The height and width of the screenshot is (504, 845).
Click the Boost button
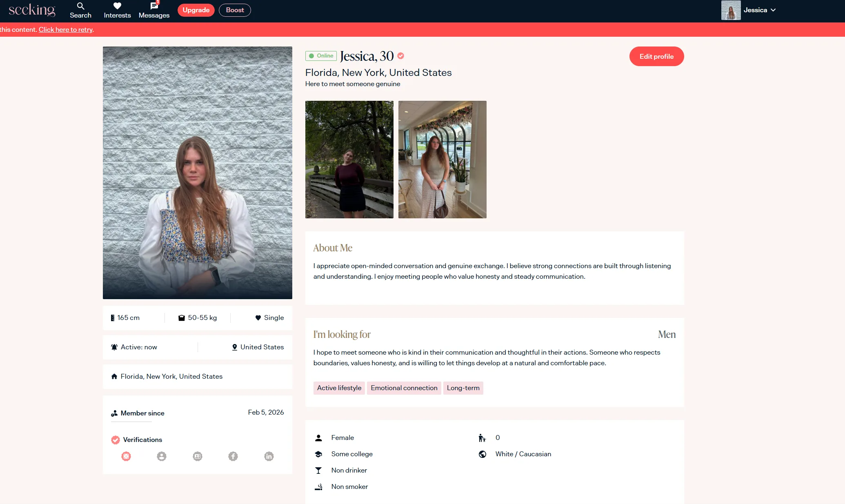235,10
